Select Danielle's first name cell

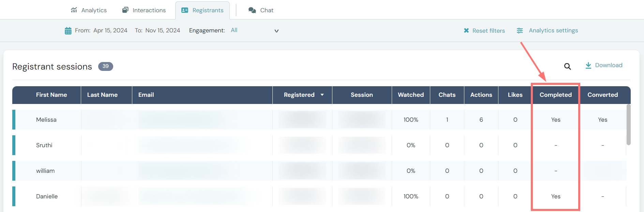point(47,196)
